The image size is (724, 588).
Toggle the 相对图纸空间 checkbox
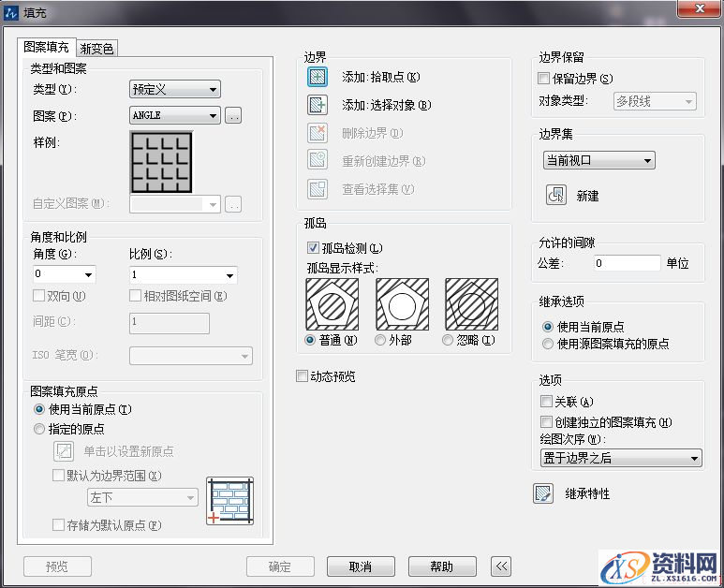click(135, 296)
